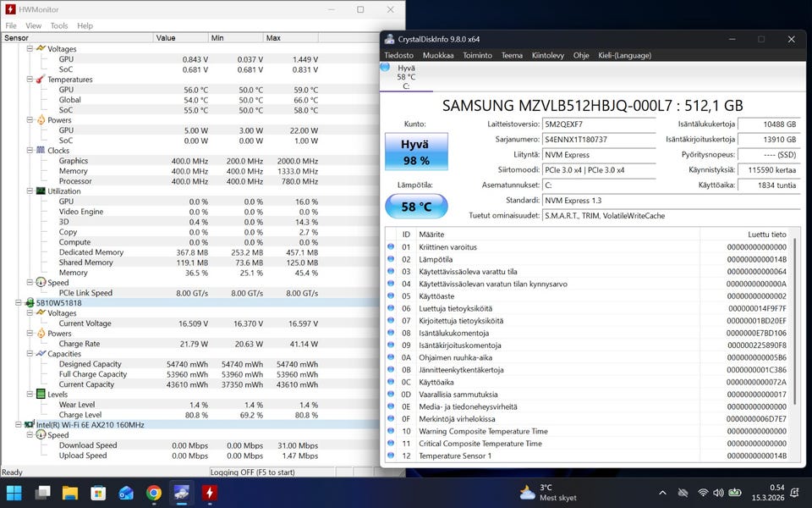Collapse the GPU Voltages node above GPU 0.843 V

[x=30, y=49]
